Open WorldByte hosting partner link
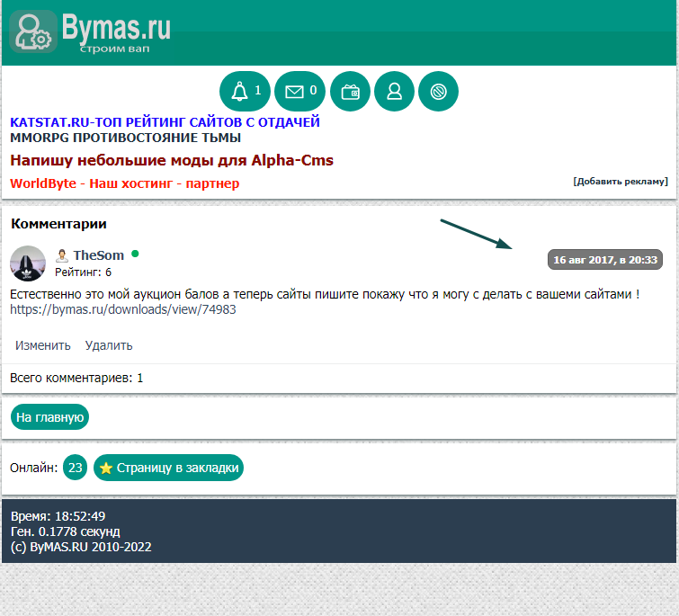This screenshot has height=616, width=679. [124, 183]
